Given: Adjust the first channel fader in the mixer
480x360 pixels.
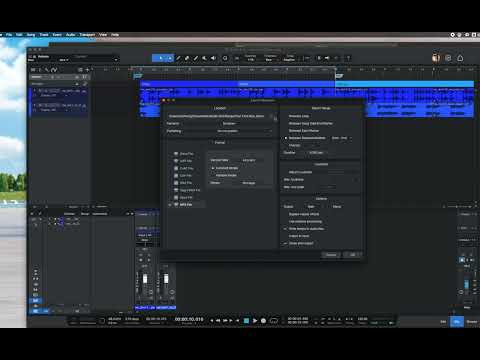Looking at the screenshot, I should click(145, 279).
